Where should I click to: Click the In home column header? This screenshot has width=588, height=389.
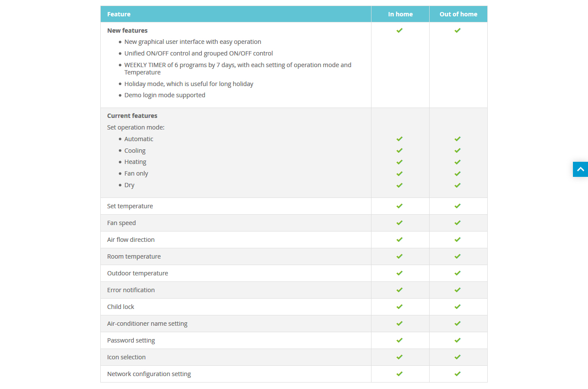(400, 14)
